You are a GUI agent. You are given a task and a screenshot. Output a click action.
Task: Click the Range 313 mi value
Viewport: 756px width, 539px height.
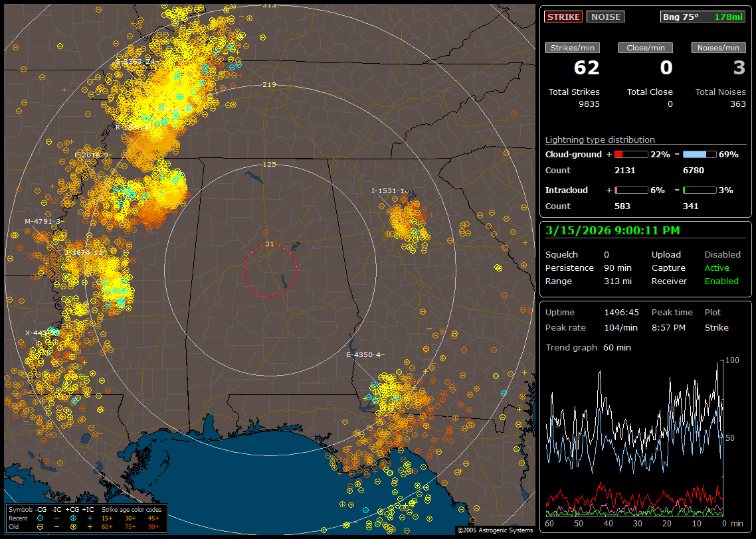pyautogui.click(x=617, y=281)
